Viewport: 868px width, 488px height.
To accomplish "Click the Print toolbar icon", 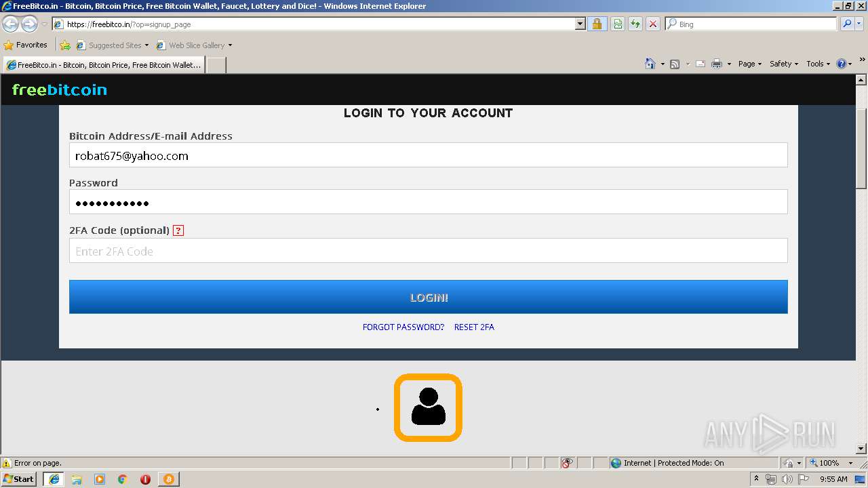I will (717, 64).
